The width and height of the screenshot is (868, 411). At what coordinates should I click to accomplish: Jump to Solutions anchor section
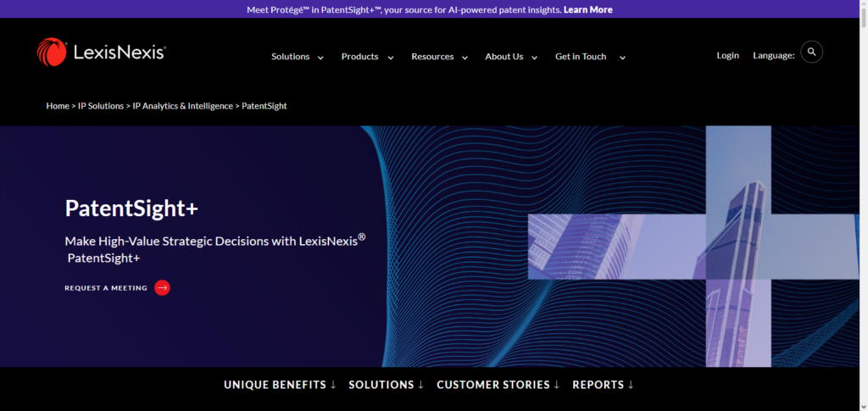pos(387,385)
